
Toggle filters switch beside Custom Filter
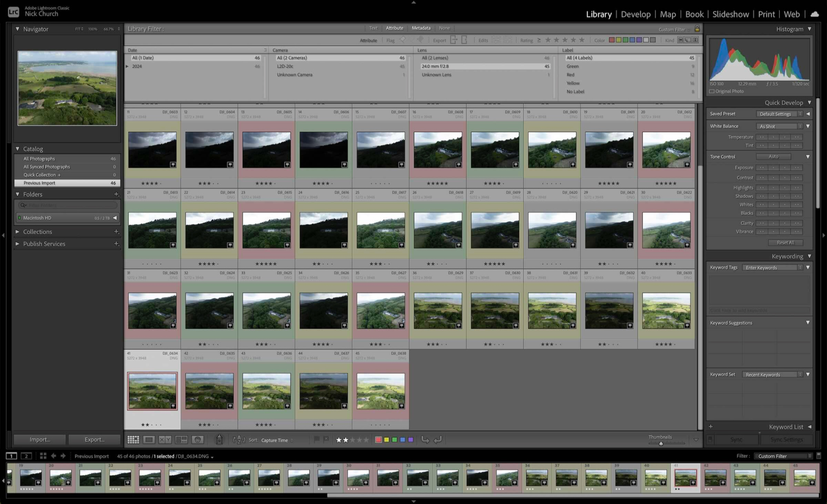(x=819, y=456)
